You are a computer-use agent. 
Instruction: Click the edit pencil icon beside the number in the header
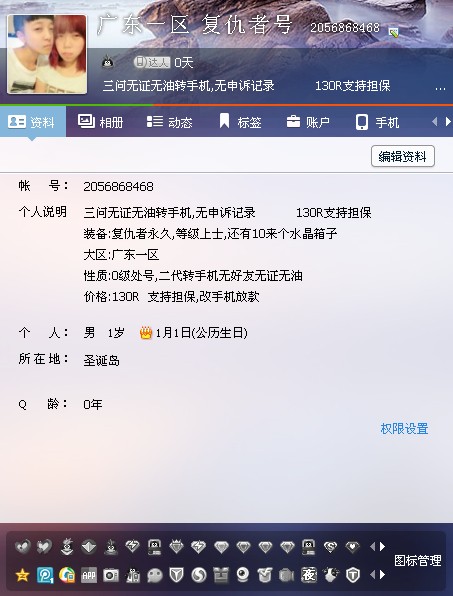(x=394, y=32)
